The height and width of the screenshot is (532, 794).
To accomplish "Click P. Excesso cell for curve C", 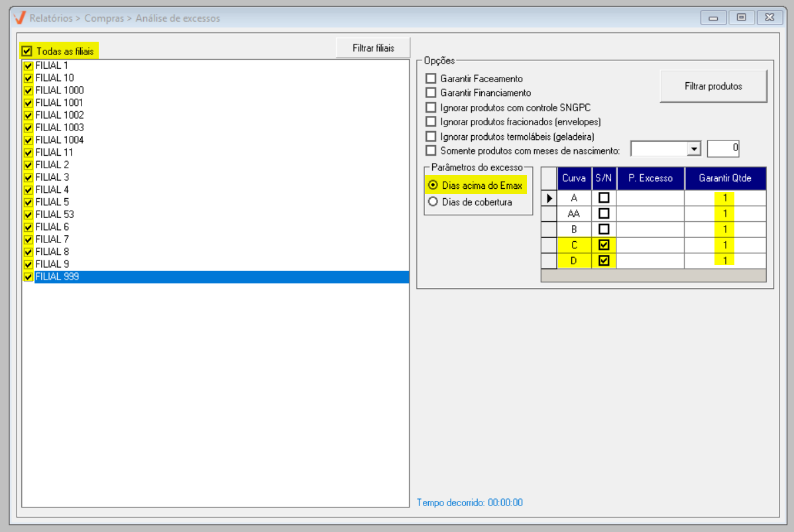I will point(650,245).
